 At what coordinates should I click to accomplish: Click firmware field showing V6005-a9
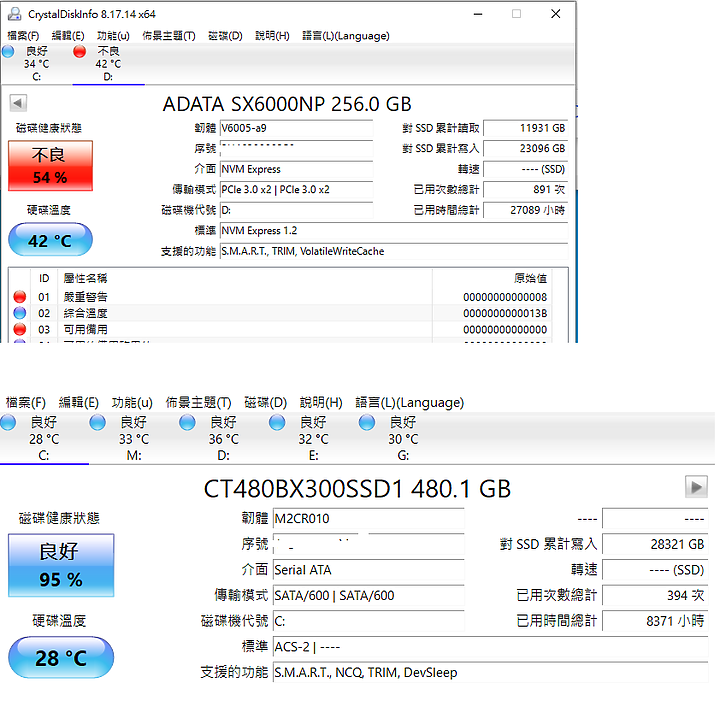click(296, 128)
